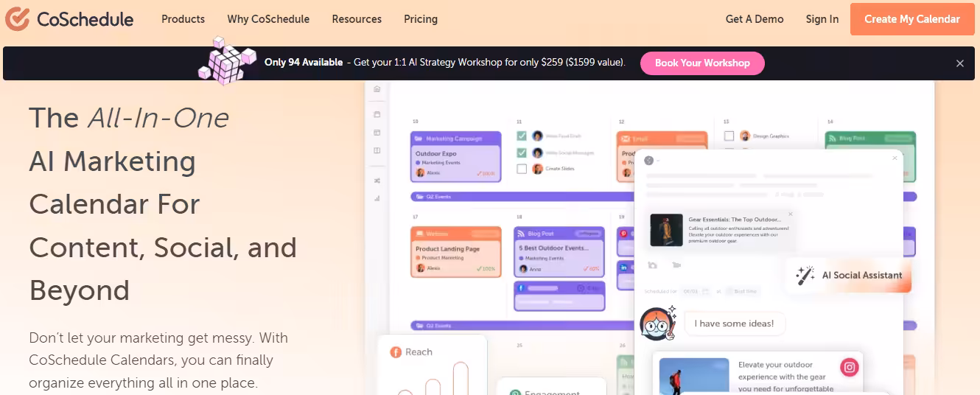Click the Pinterest icon on day 19
The height and width of the screenshot is (395, 980).
click(623, 234)
